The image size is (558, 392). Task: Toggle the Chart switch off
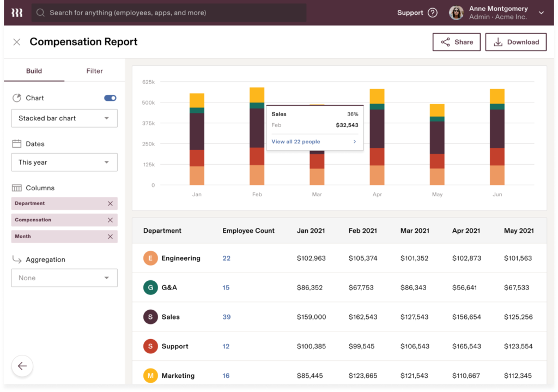(110, 98)
